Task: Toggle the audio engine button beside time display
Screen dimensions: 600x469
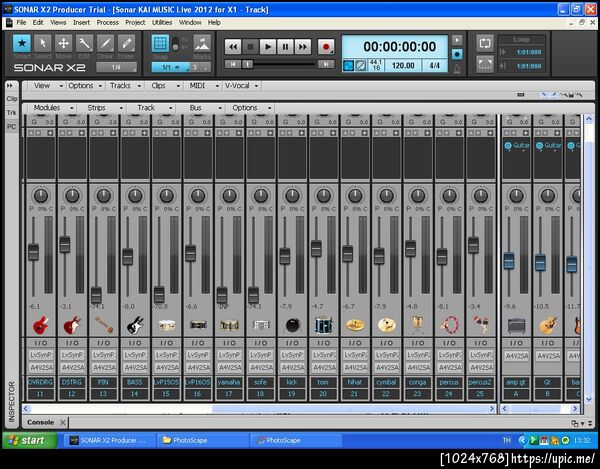Action: 457,54
